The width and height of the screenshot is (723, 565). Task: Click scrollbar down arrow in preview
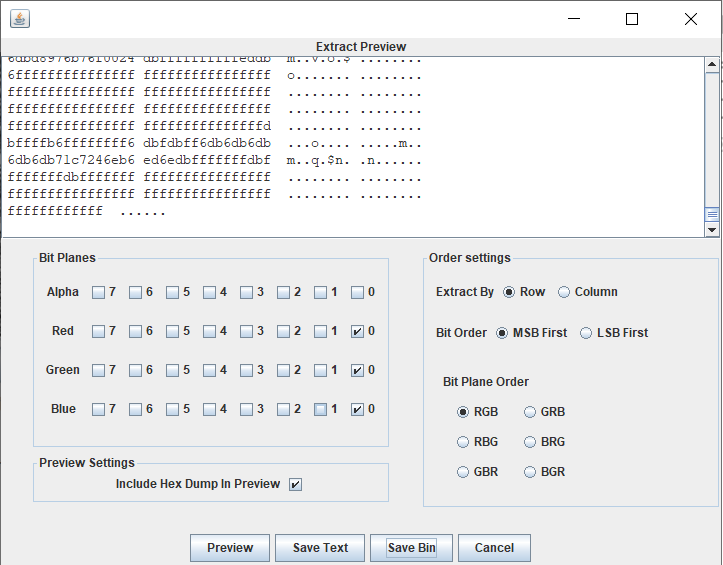coord(712,230)
